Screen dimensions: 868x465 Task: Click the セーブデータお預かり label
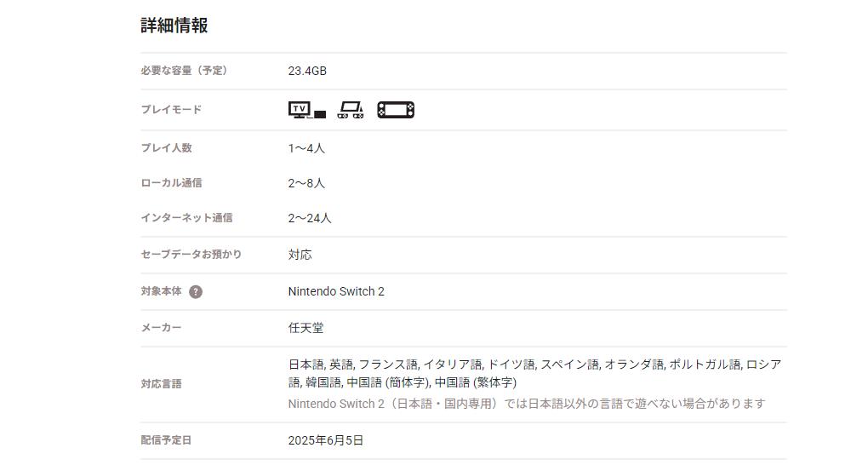191,255
